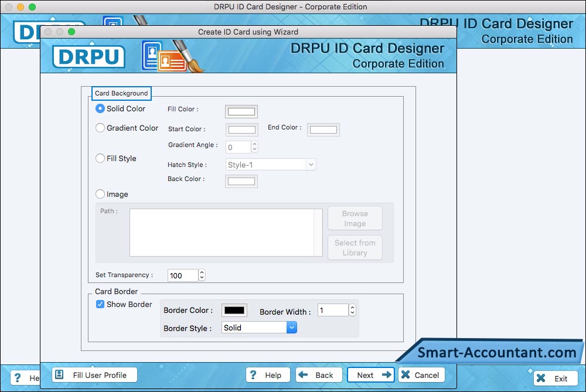
Task: Go Back to the previous wizard step
Action: point(319,375)
